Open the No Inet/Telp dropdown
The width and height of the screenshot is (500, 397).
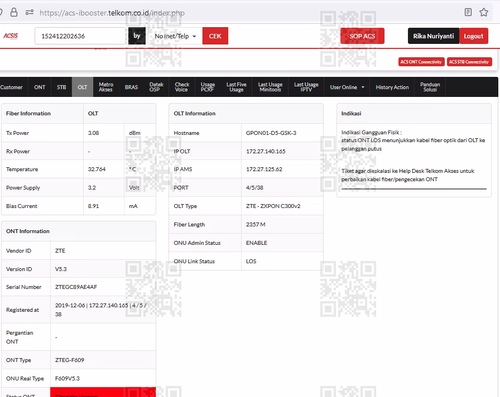click(x=175, y=36)
